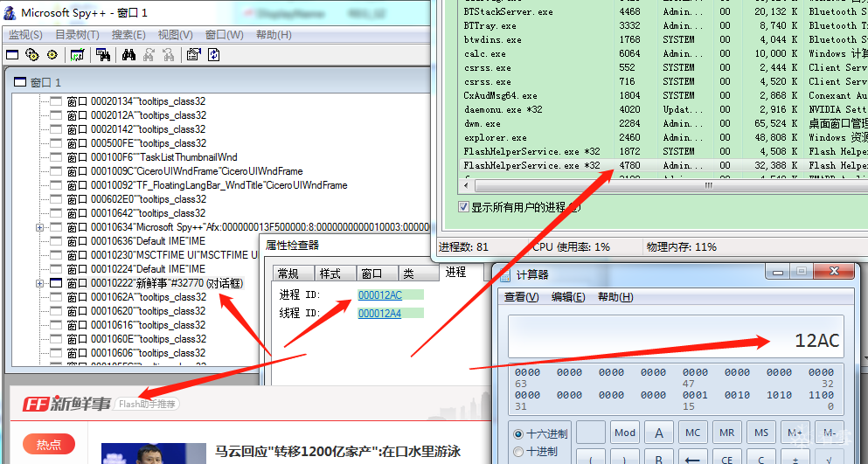
Task: Switch to the 常规 tab in 属性检查器
Action: (x=294, y=274)
